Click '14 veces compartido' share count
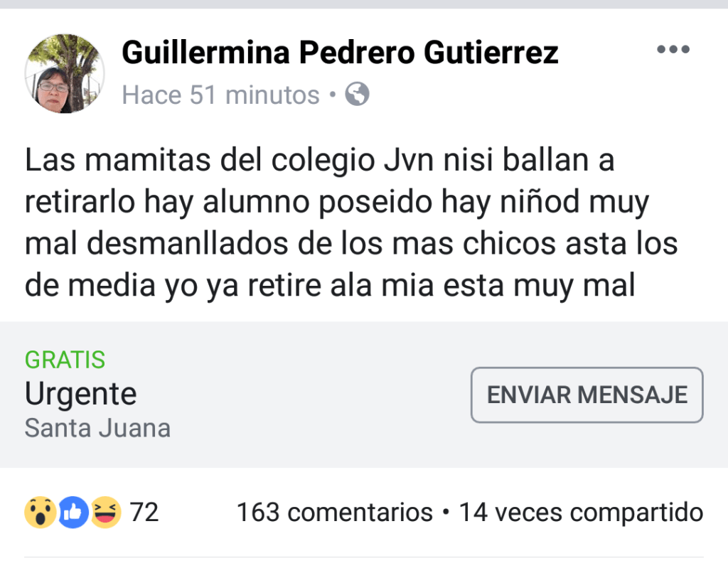This screenshot has height=573, width=728. pyautogui.click(x=581, y=513)
